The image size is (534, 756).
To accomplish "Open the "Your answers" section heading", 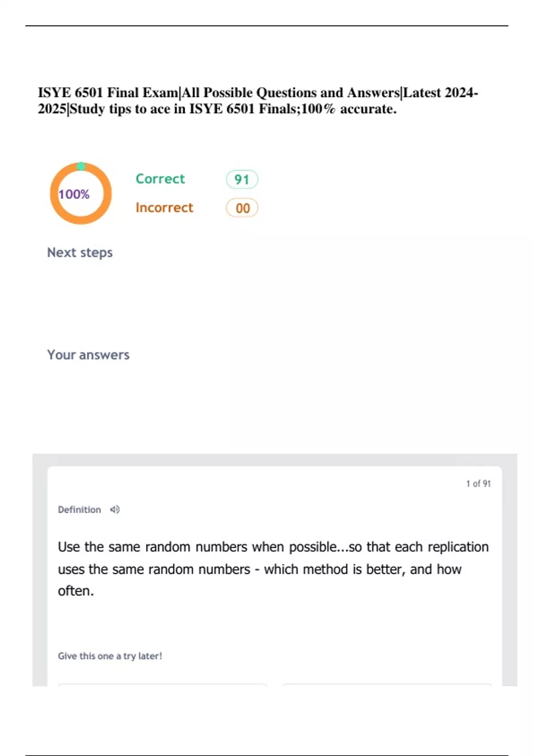I will pyautogui.click(x=88, y=355).
